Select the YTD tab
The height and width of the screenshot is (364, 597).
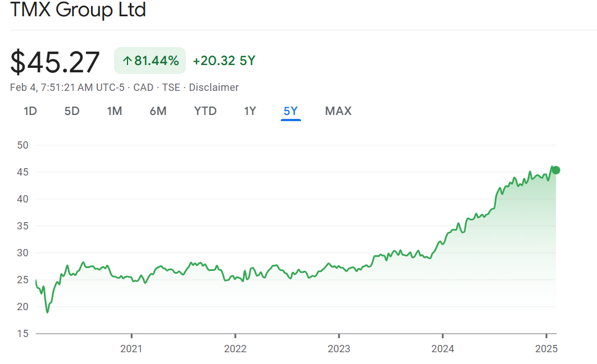205,111
